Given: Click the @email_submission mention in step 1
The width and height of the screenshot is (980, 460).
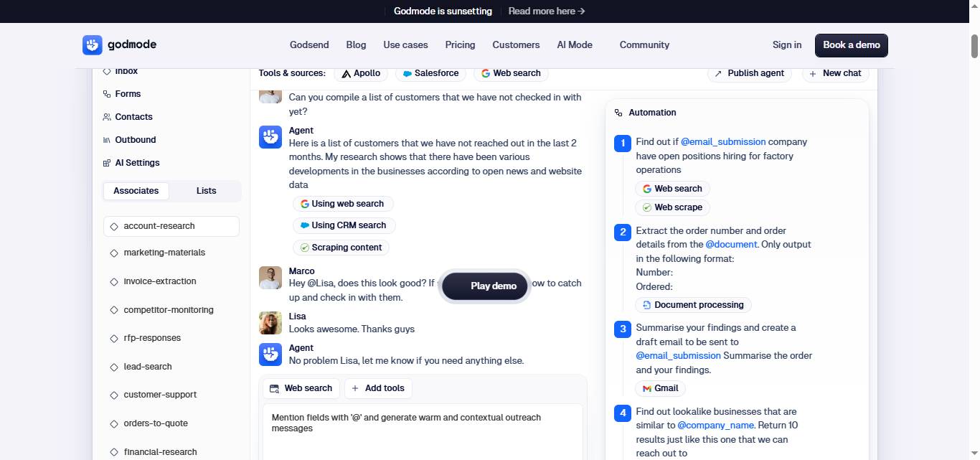Looking at the screenshot, I should point(723,142).
